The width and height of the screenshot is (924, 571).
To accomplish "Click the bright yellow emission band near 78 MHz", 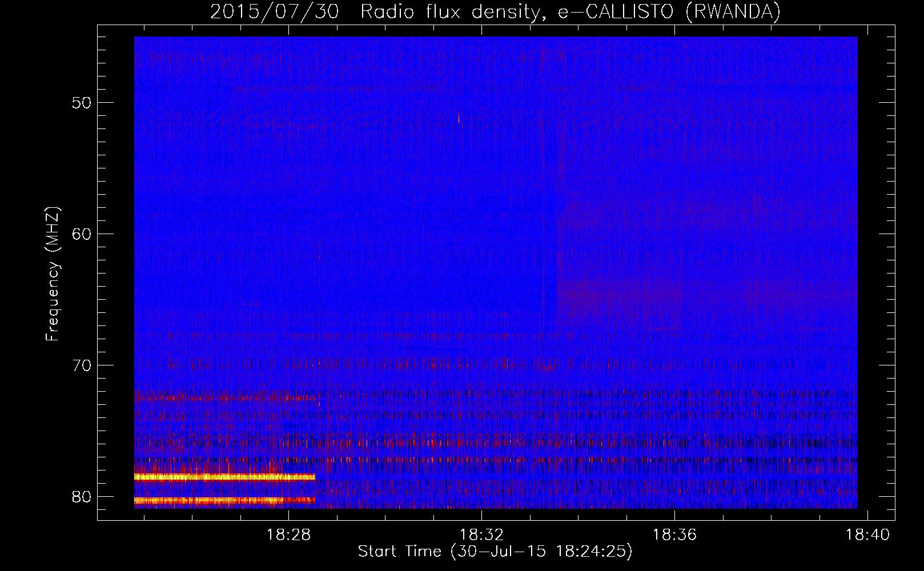I will coord(224,477).
